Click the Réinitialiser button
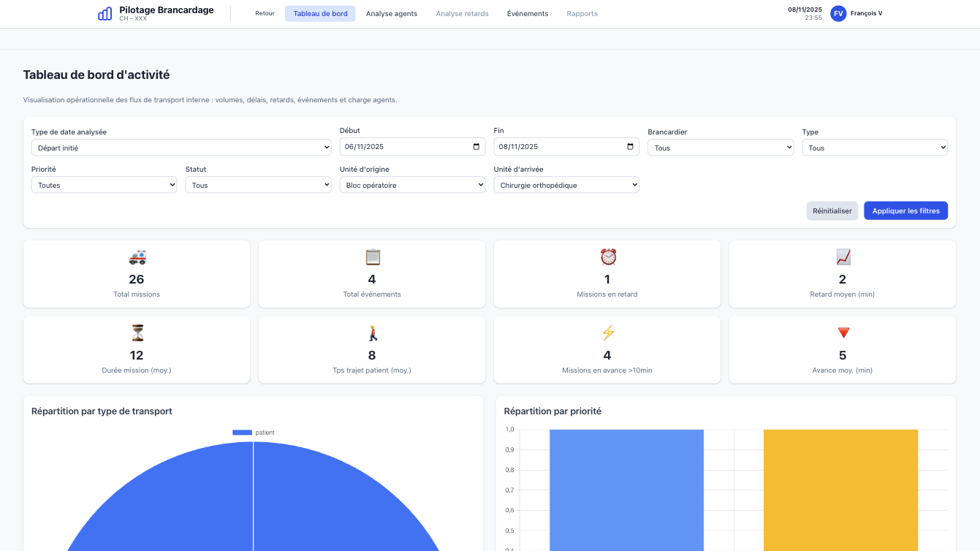The image size is (980, 551). [x=832, y=211]
